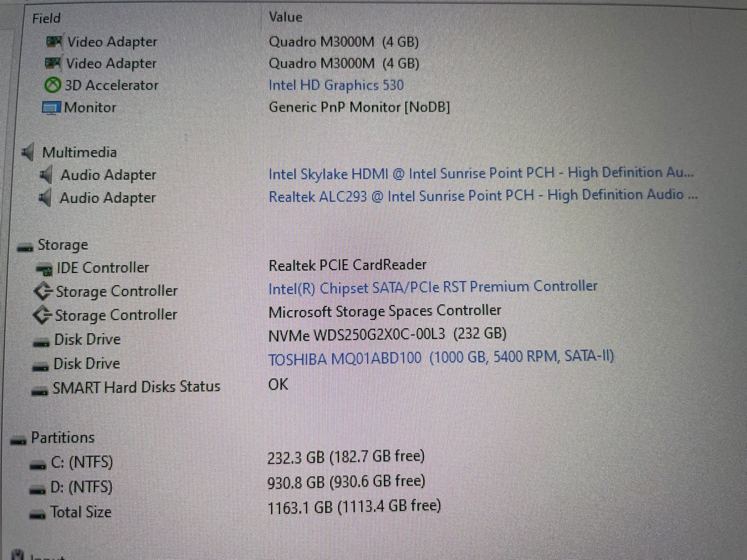This screenshot has height=560, width=747.
Task: Click the Total Size row icon
Action: click(37, 515)
